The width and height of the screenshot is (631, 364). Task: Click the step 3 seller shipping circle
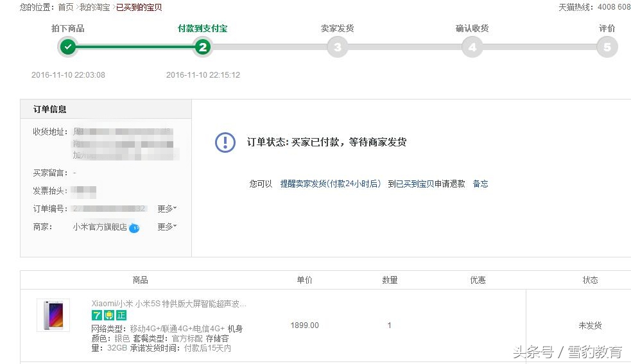tap(337, 47)
